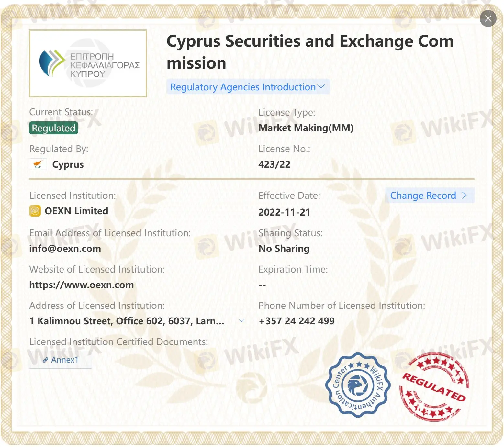
Task: Click the info@oexn.com email address
Action: click(65, 249)
